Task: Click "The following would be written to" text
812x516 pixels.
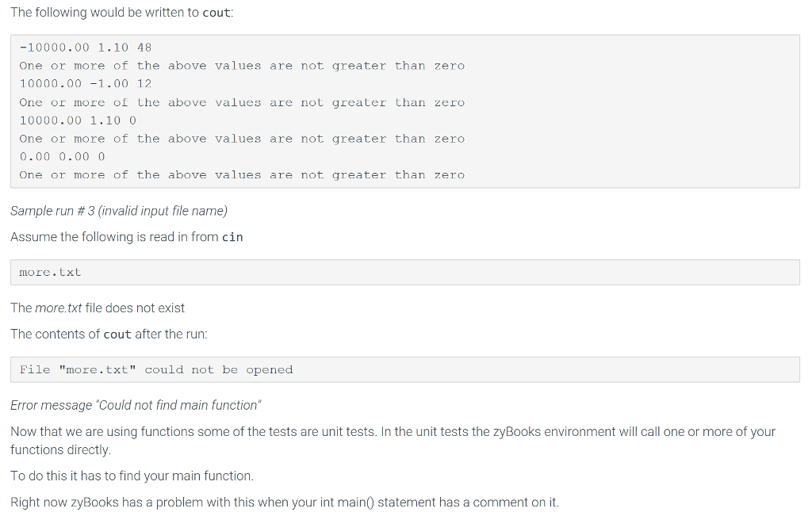Action: [x=105, y=13]
